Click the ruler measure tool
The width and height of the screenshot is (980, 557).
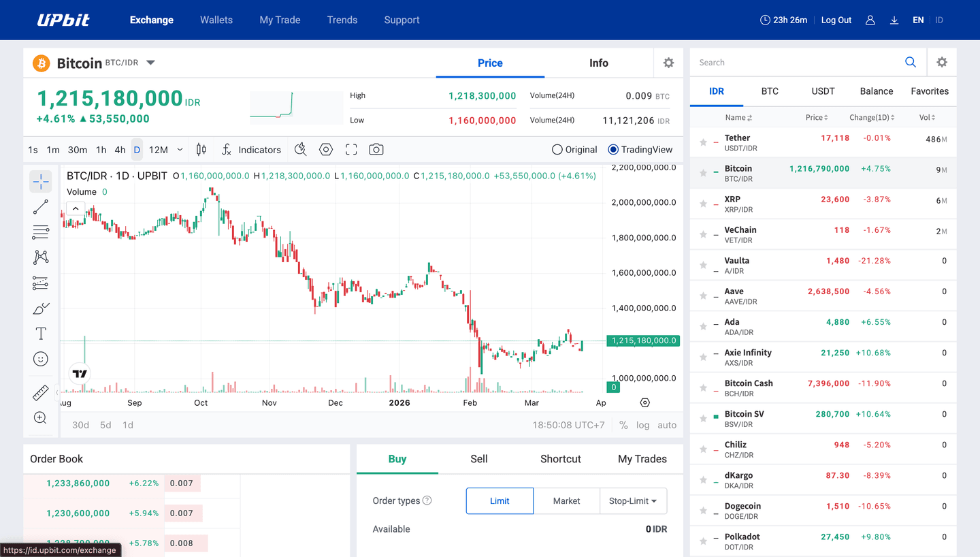[41, 393]
